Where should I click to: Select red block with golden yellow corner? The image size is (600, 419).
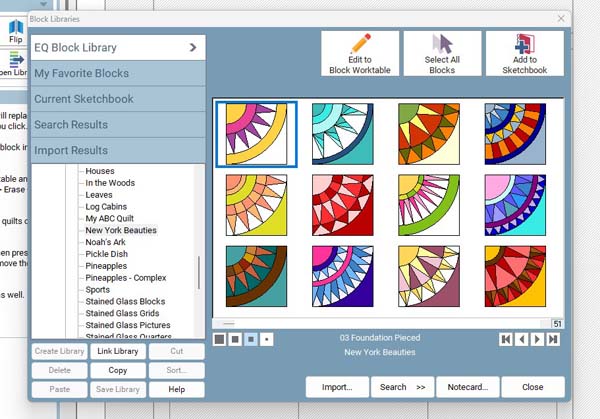[x=515, y=276]
